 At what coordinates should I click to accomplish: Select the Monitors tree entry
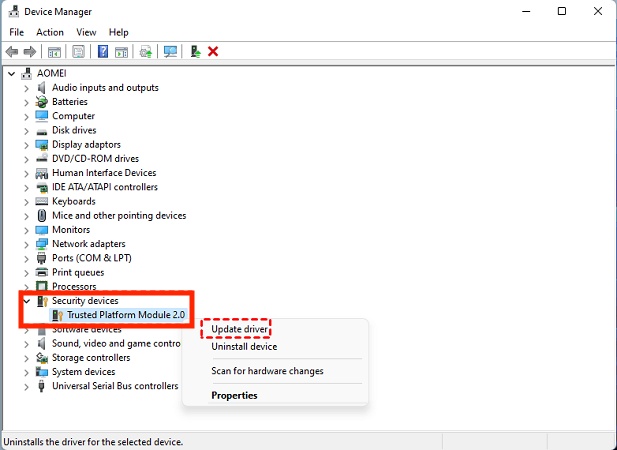pos(71,230)
